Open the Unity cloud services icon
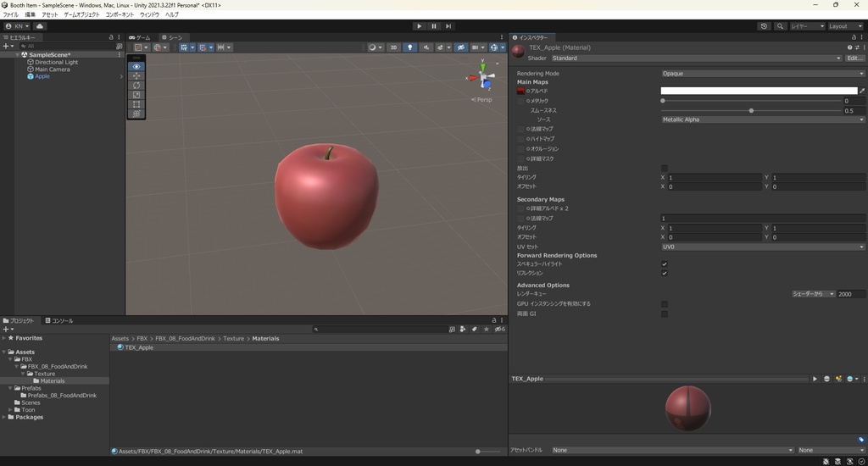This screenshot has height=466, width=868. click(40, 26)
